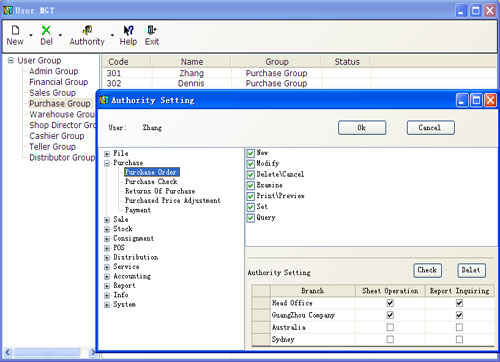The height and width of the screenshot is (362, 500).
Task: Select Financial Group in user tree
Action: tap(59, 82)
